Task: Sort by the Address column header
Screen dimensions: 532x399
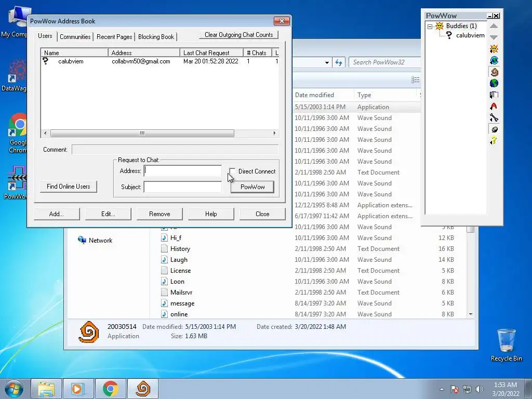Action: tap(144, 52)
